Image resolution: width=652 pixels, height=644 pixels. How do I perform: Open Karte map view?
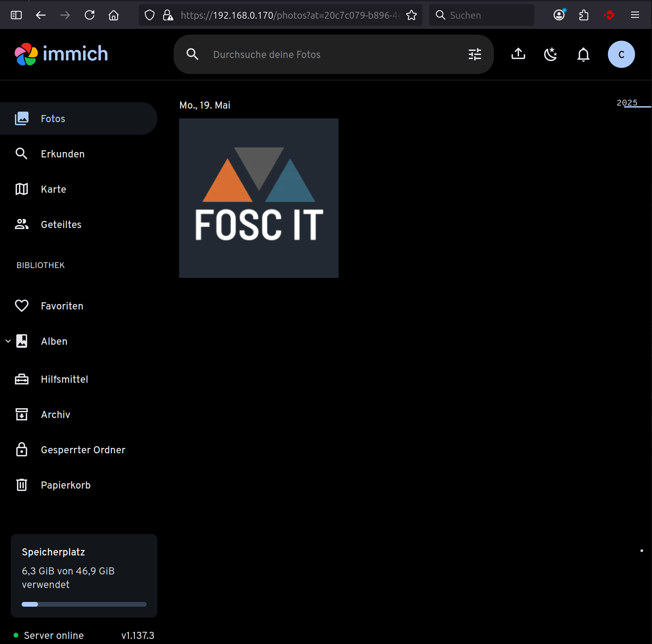(x=79, y=189)
